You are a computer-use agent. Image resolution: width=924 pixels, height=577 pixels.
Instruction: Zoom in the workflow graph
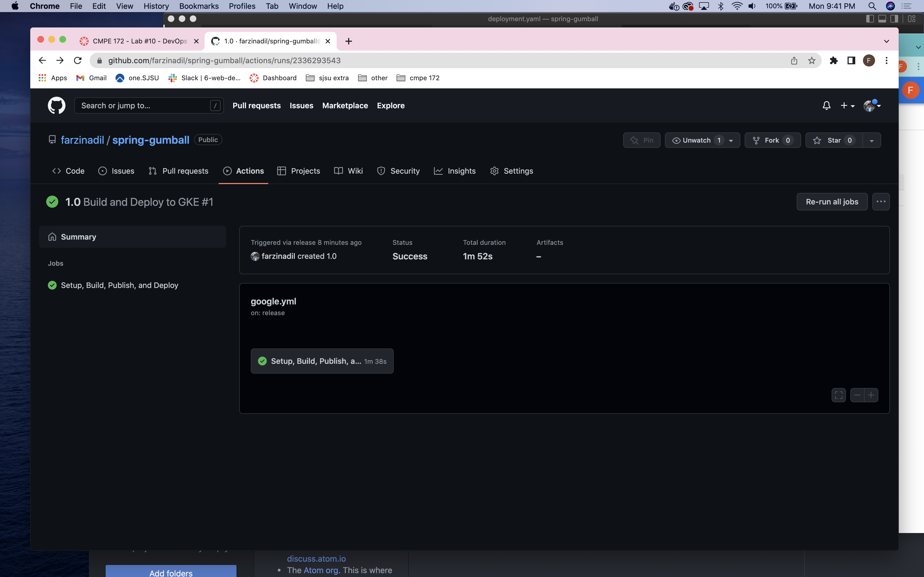[871, 395]
